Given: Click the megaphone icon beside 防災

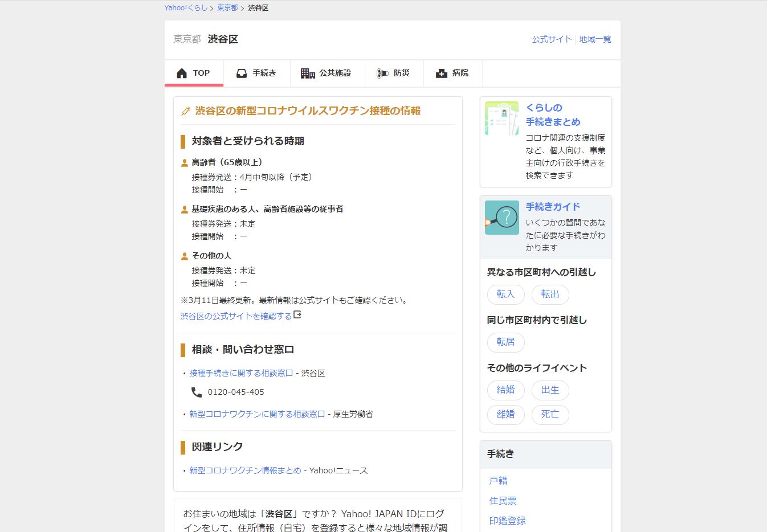Looking at the screenshot, I should pyautogui.click(x=382, y=73).
